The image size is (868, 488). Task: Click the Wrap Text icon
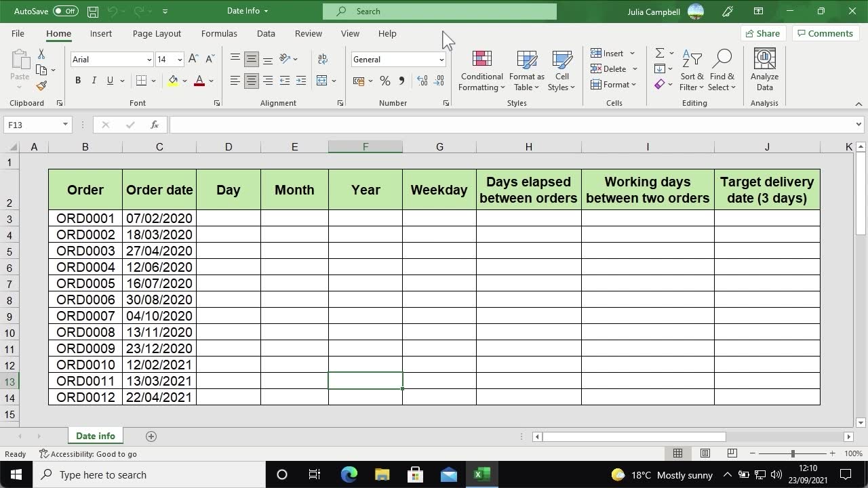(x=323, y=59)
